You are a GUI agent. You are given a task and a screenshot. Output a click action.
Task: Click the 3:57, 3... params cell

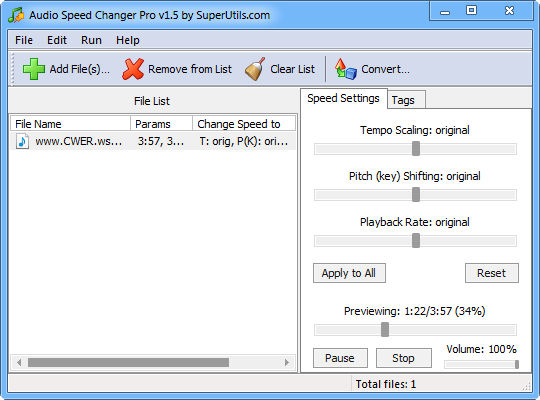[160, 142]
